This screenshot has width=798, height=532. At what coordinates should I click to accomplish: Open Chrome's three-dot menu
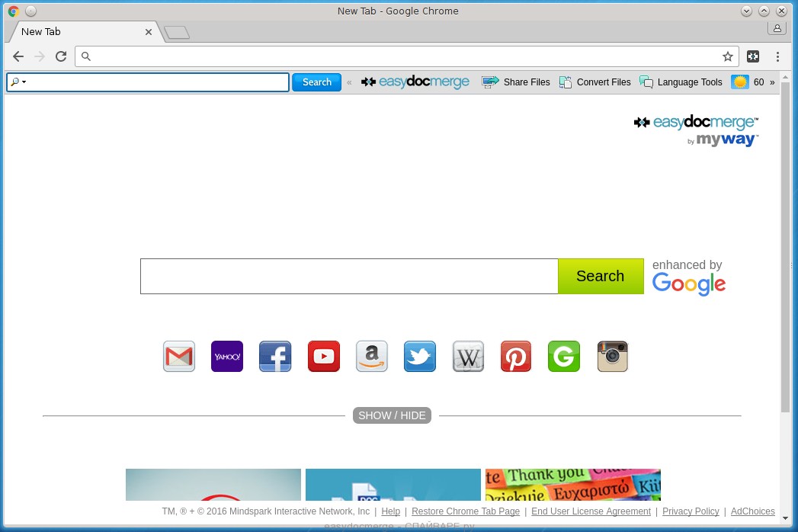[777, 56]
